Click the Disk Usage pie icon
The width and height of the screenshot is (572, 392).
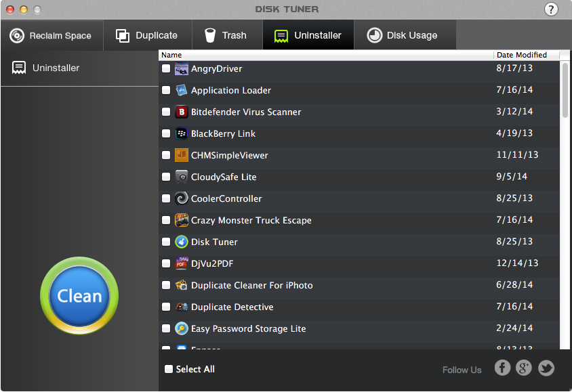pos(374,35)
